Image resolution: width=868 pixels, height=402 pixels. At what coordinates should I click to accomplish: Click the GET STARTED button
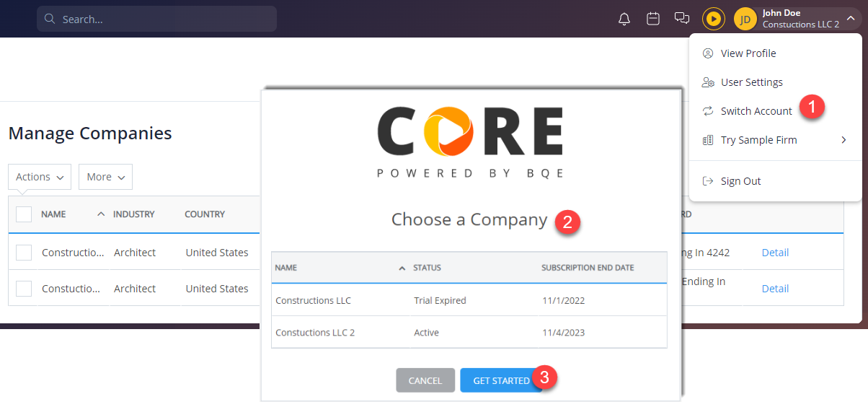point(501,380)
